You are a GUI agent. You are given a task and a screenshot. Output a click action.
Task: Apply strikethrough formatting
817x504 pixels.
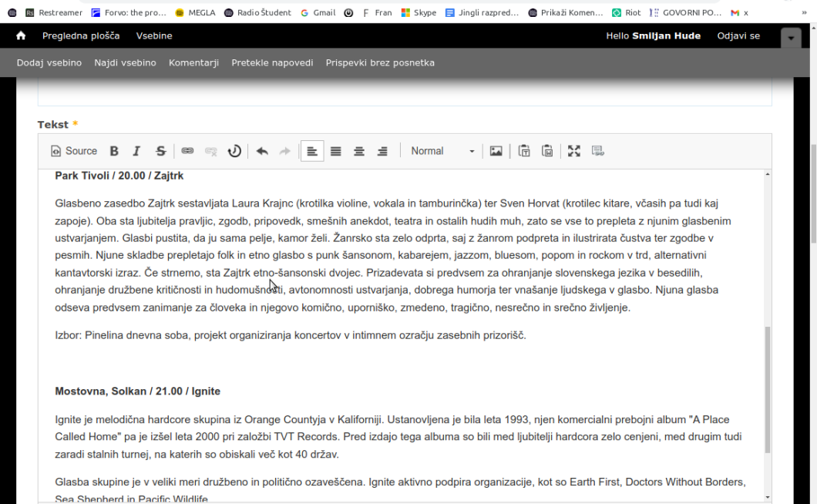(160, 151)
